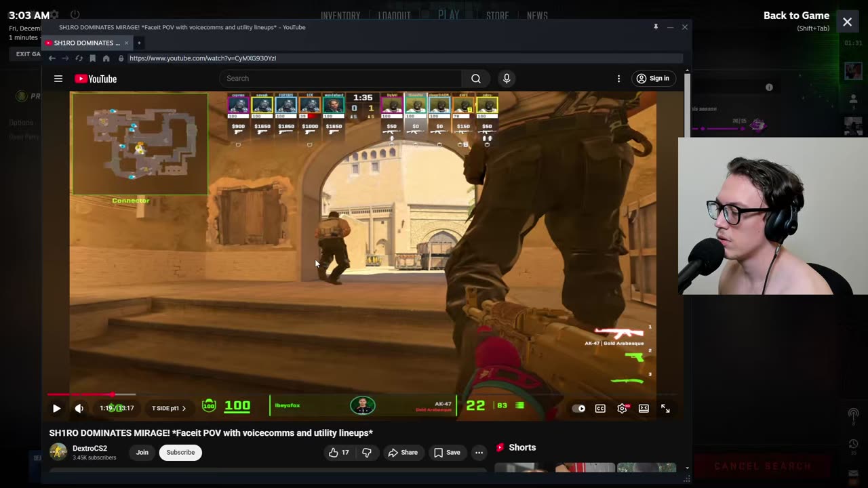Open the STORE game menu

(x=497, y=16)
